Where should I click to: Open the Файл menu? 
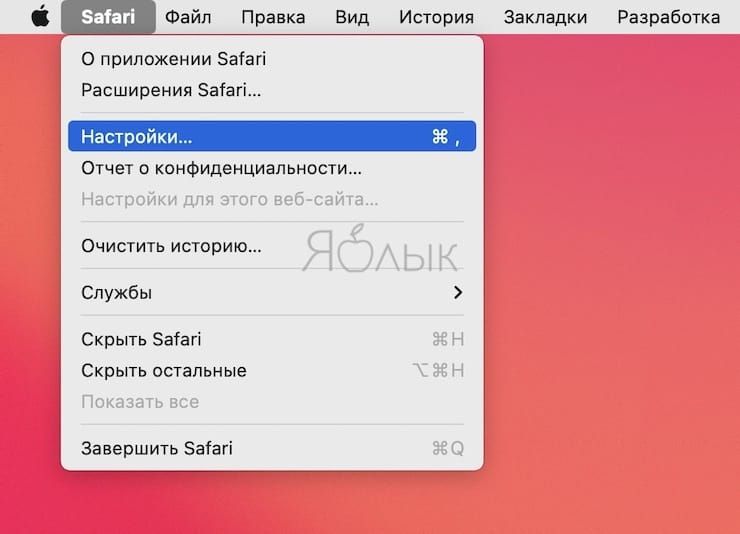pyautogui.click(x=188, y=17)
